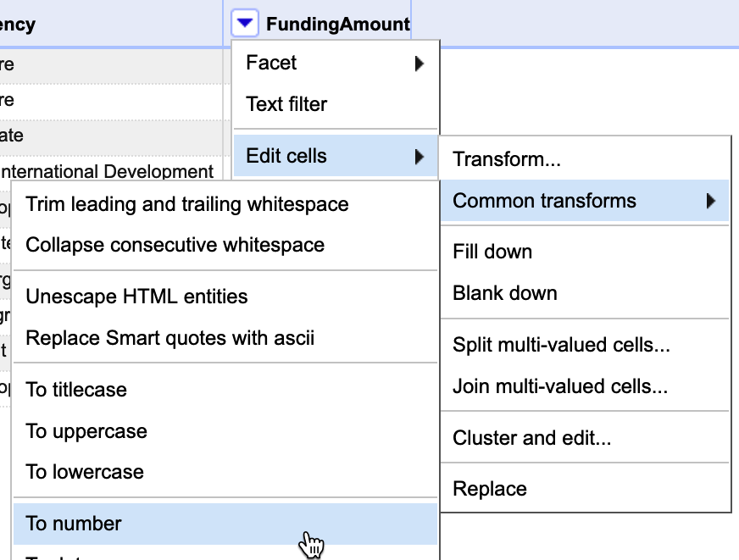Choose Split multi-valued cells...
Viewport: 739px width, 560px height.
coord(561,346)
